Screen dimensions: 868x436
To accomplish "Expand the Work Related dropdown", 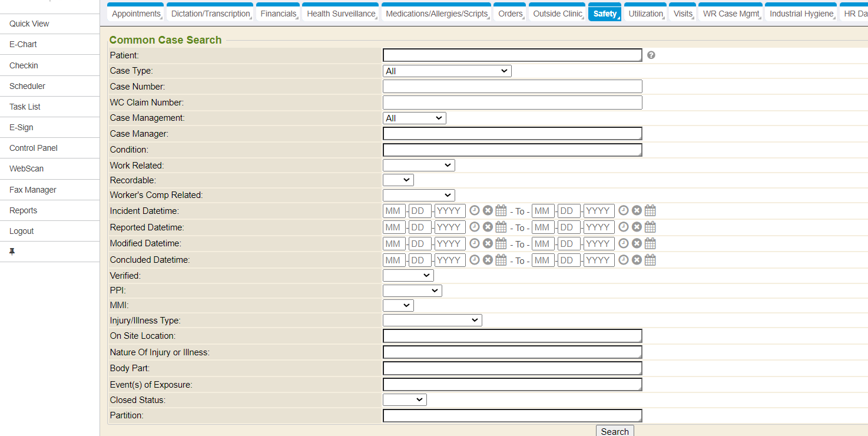I will [418, 166].
